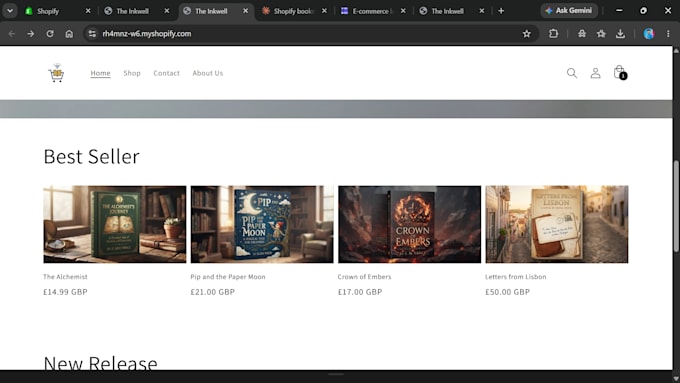Image resolution: width=680 pixels, height=383 pixels.
Task: Click the £17.00 GBP price
Action: [x=360, y=292]
